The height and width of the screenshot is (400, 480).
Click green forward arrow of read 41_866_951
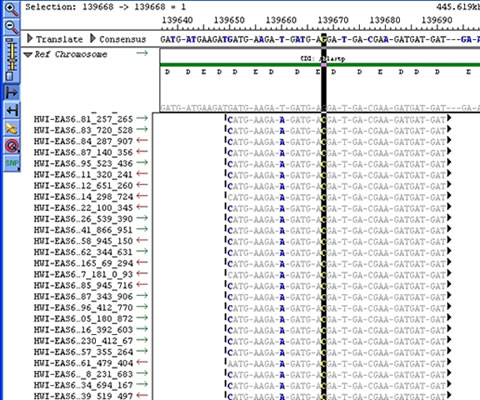142,229
